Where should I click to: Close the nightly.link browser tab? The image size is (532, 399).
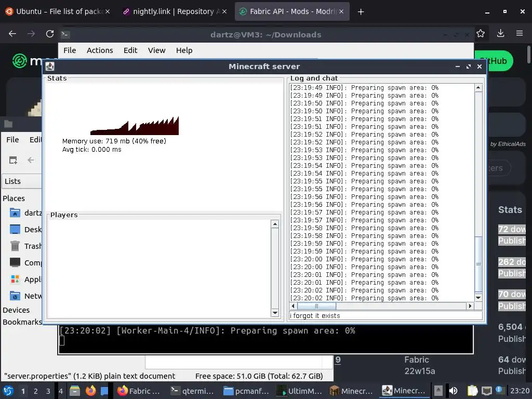(x=224, y=11)
